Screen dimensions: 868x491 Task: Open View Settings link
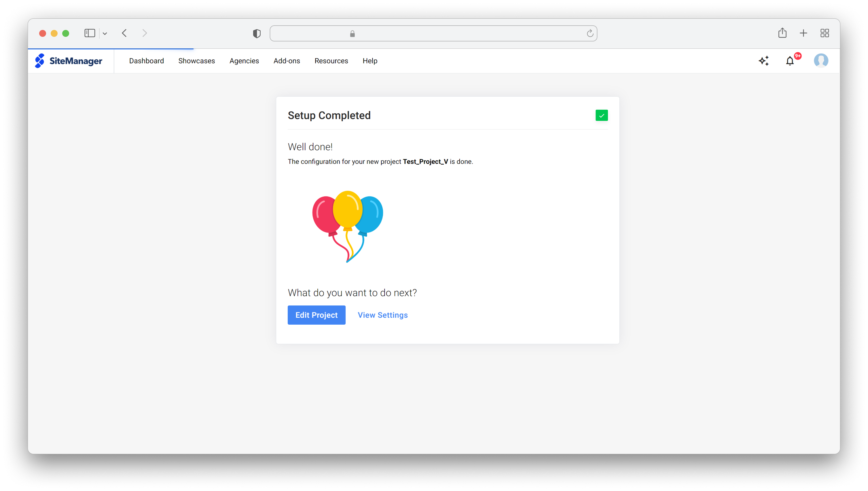point(382,315)
